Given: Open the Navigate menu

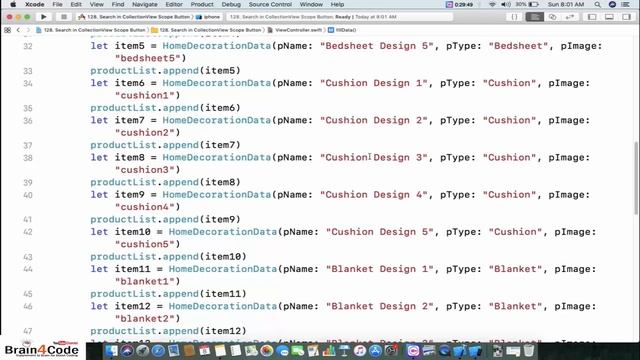Looking at the screenshot, I should pos(144,4).
